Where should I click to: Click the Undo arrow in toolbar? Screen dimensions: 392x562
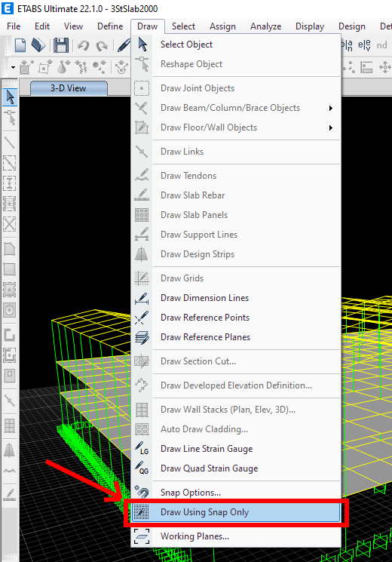83,46
